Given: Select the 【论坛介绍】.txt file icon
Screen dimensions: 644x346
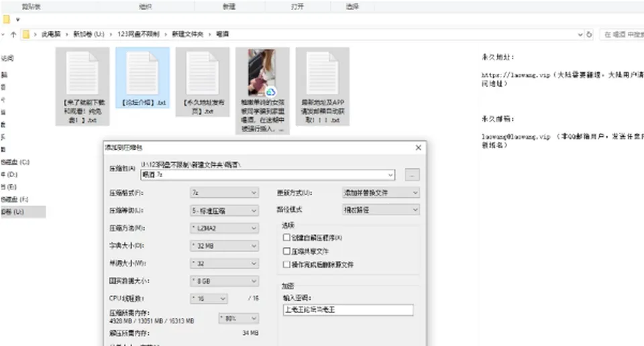Looking at the screenshot, I should tap(142, 73).
